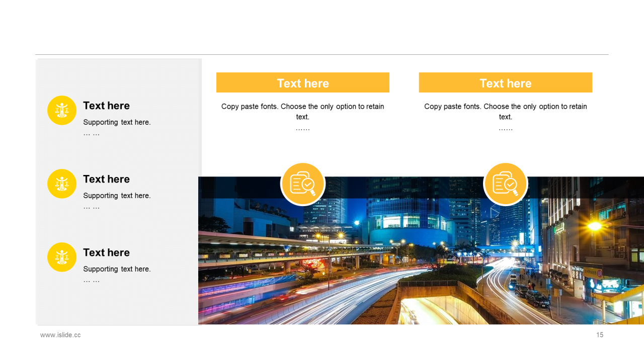This screenshot has height=362, width=644.
Task: Select the bottom 'Text here' sidebar heading
Action: point(106,252)
